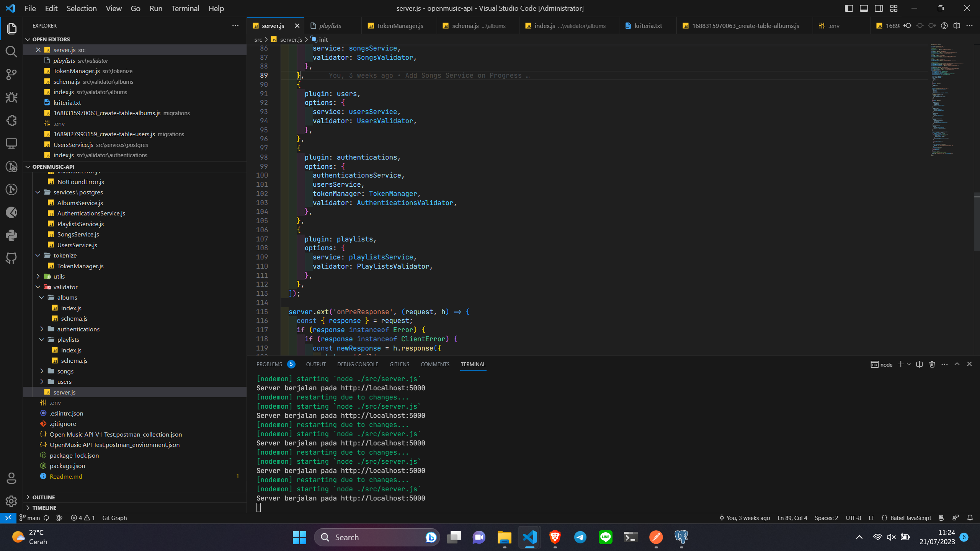Expand the utils folder
The image size is (980, 551).
[59, 276]
